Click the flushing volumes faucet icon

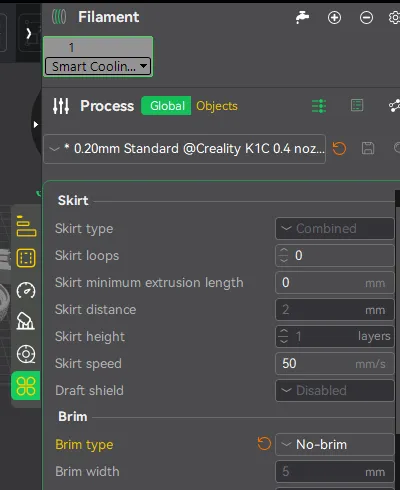(x=302, y=17)
